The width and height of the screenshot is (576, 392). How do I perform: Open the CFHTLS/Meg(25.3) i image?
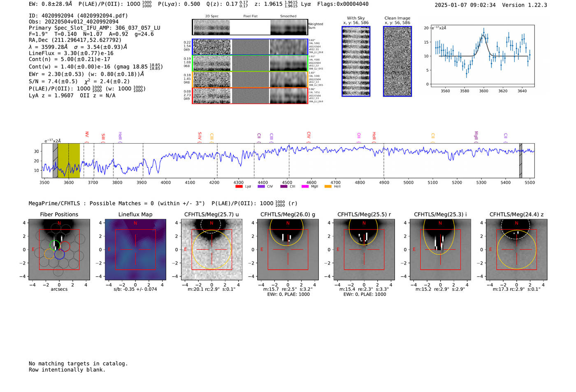(440, 250)
